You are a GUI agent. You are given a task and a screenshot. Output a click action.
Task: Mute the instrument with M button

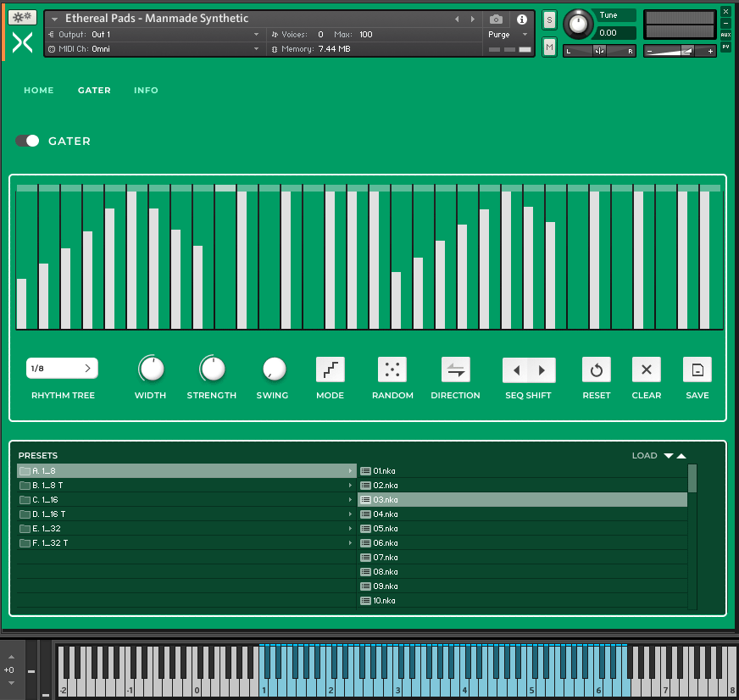[549, 47]
